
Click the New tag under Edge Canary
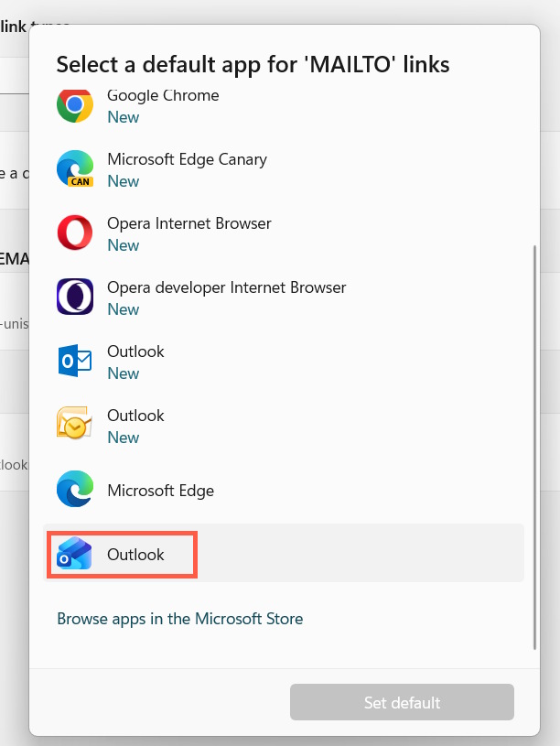point(124,181)
